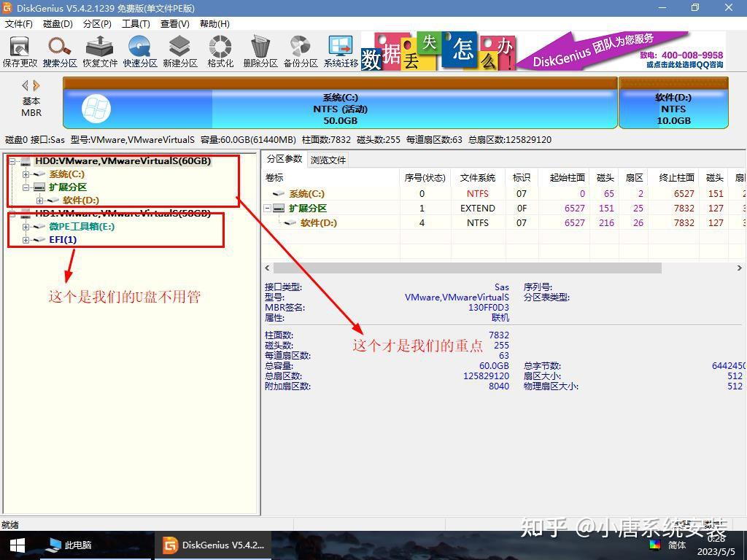Screen dimensions: 747x560
Task: Choose the 新建分区 toolbar icon
Action: tap(180, 52)
